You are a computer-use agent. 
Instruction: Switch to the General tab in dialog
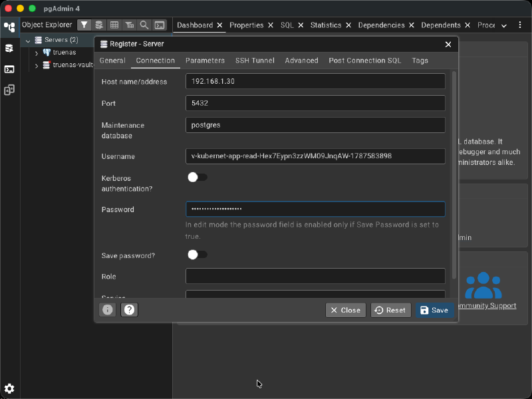click(x=112, y=61)
